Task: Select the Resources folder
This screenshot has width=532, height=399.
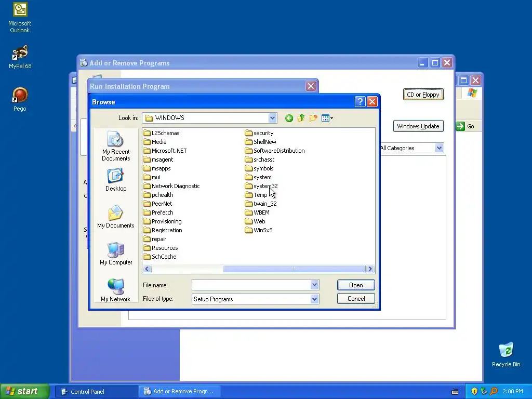Action: click(161, 248)
